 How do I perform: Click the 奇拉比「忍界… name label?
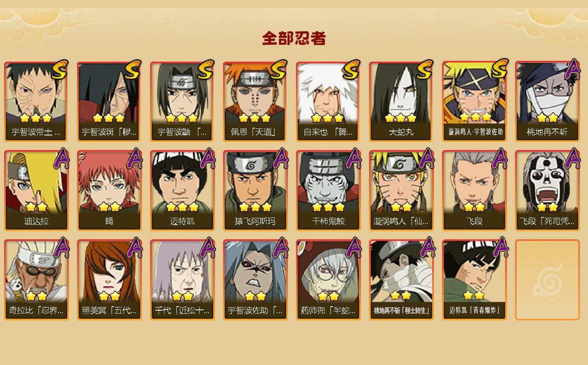pyautogui.click(x=36, y=311)
